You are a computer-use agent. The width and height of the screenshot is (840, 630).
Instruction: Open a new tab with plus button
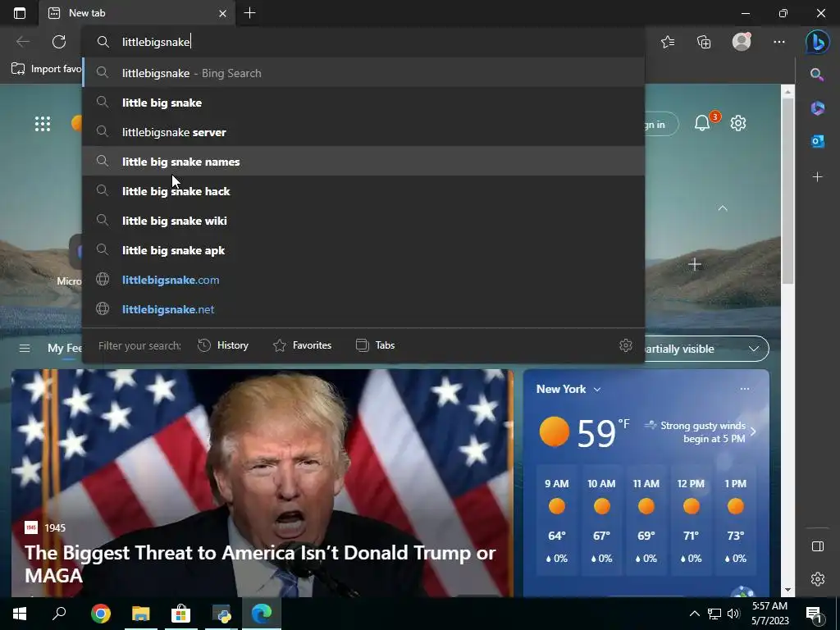coord(249,13)
